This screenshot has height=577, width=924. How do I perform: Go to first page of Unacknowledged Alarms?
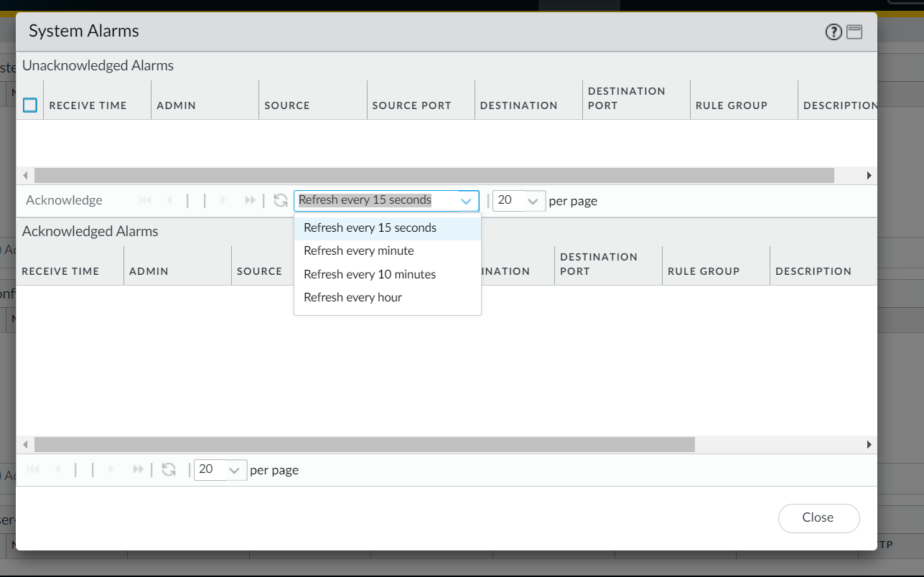145,201
